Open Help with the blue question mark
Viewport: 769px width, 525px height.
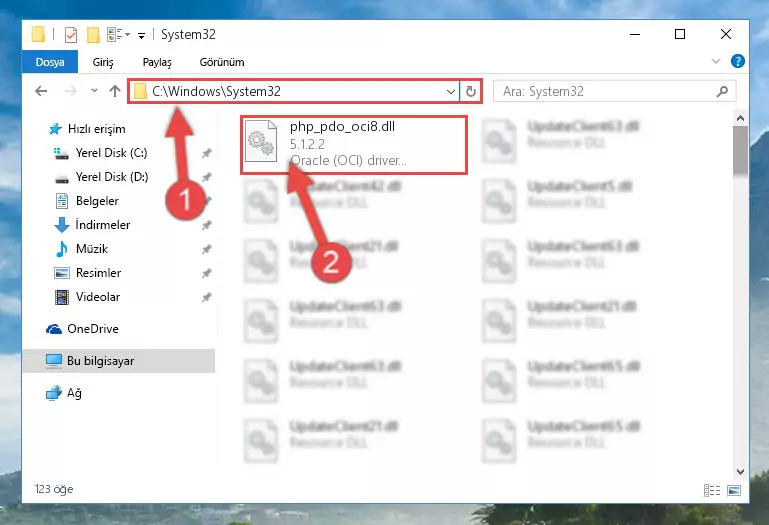tap(738, 61)
